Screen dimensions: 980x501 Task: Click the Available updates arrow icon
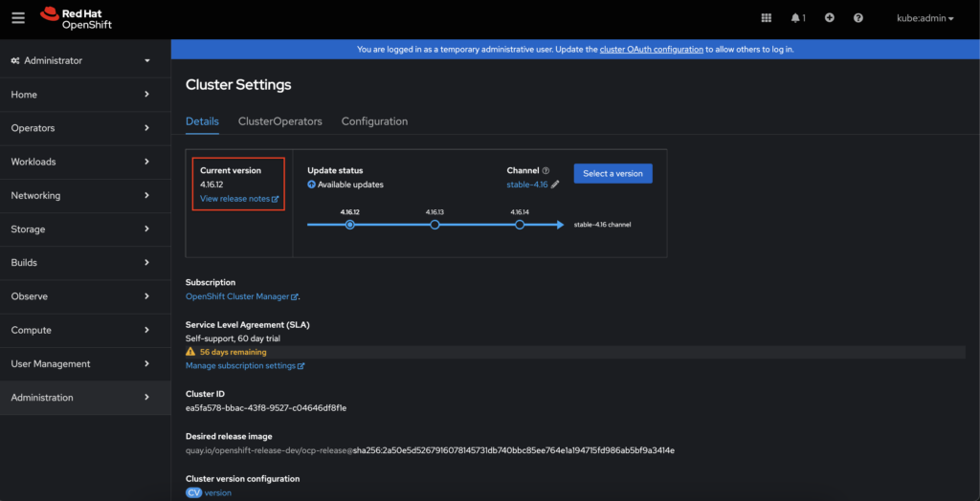(x=311, y=185)
